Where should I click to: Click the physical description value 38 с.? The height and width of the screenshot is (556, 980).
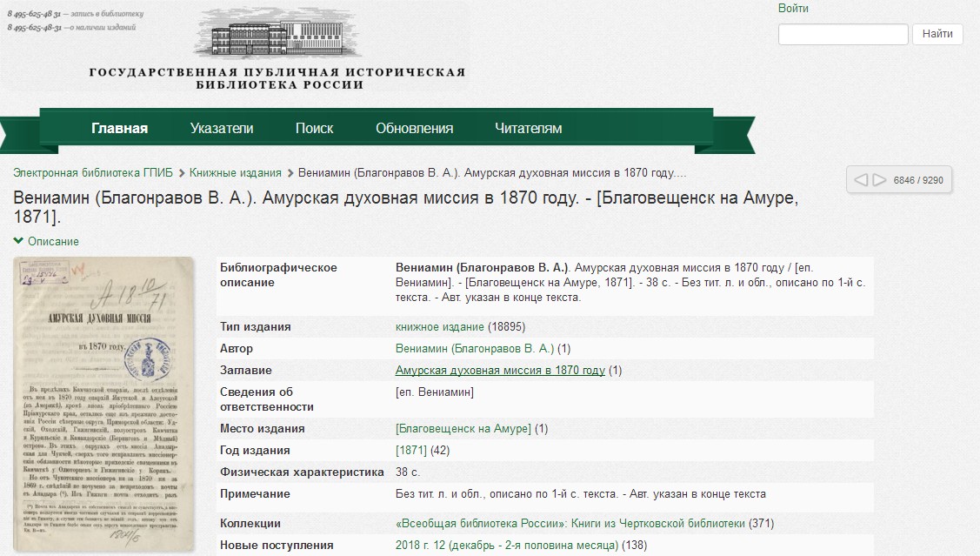pos(408,472)
